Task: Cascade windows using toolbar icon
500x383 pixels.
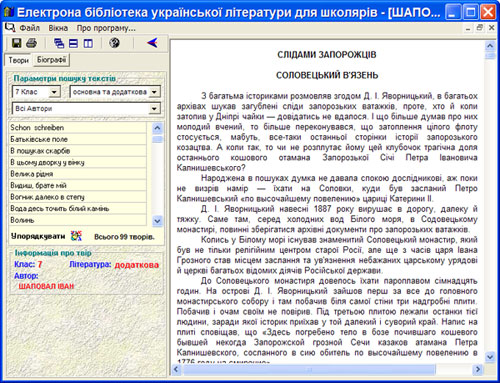Action: pyautogui.click(x=59, y=43)
